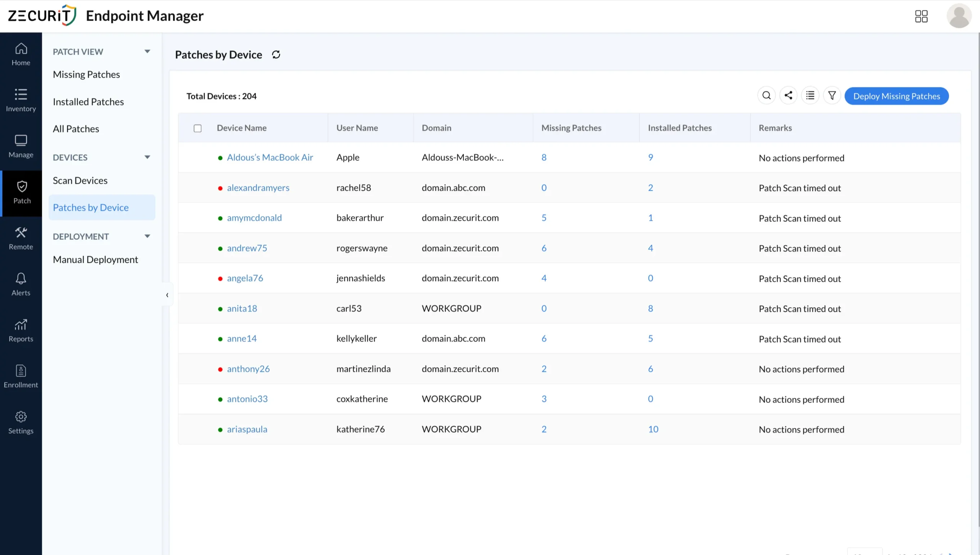Image resolution: width=980 pixels, height=555 pixels.
Task: Click the Device Name column header
Action: point(242,128)
